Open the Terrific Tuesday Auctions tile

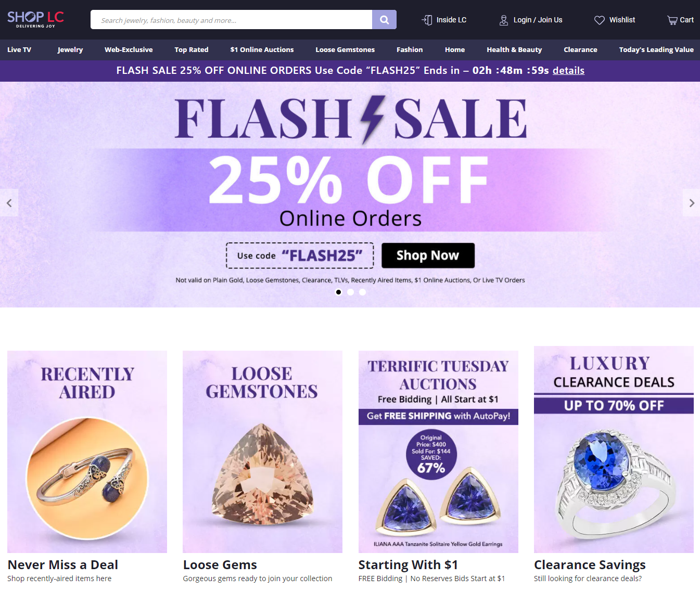point(438,452)
